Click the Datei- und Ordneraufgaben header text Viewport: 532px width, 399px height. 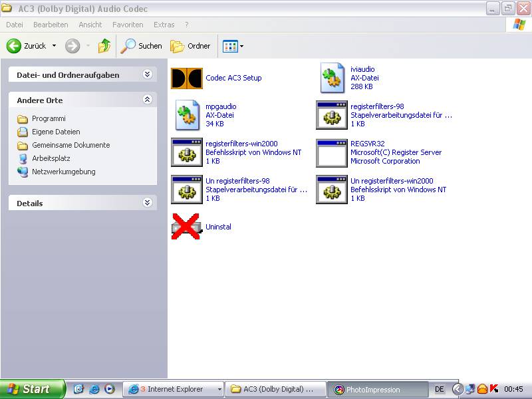[x=68, y=75]
